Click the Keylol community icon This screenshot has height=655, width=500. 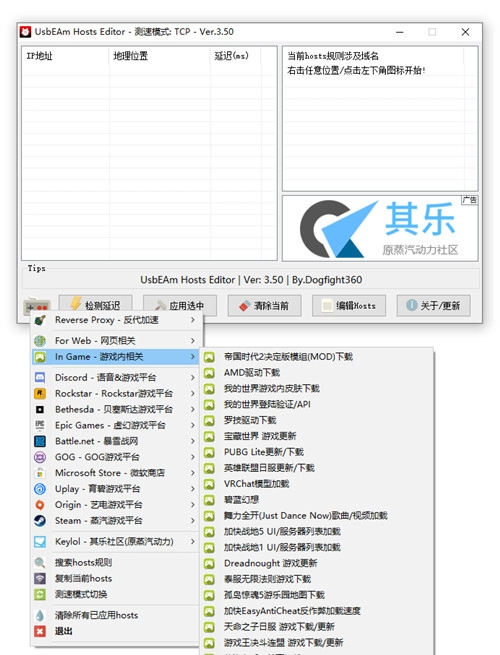click(x=40, y=542)
